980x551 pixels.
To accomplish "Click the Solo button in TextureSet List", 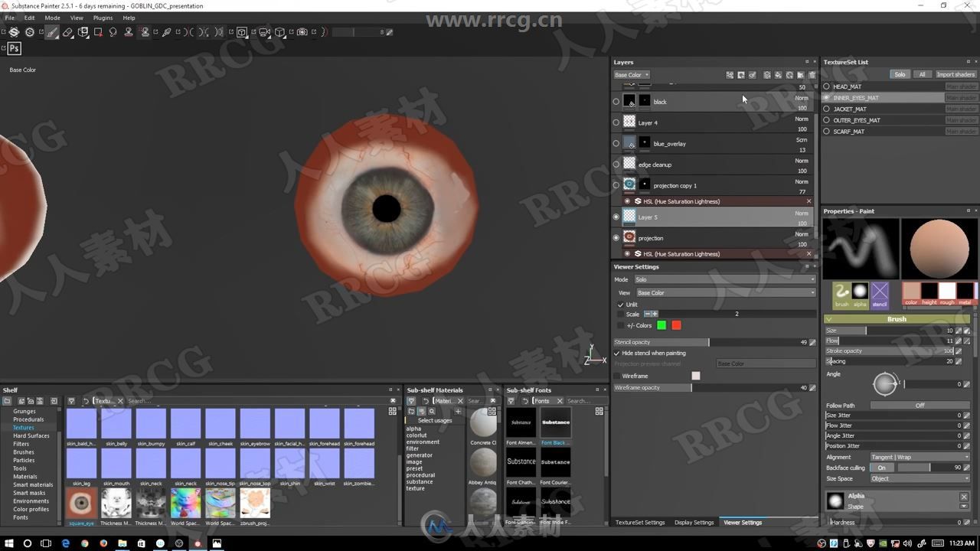I will [900, 74].
